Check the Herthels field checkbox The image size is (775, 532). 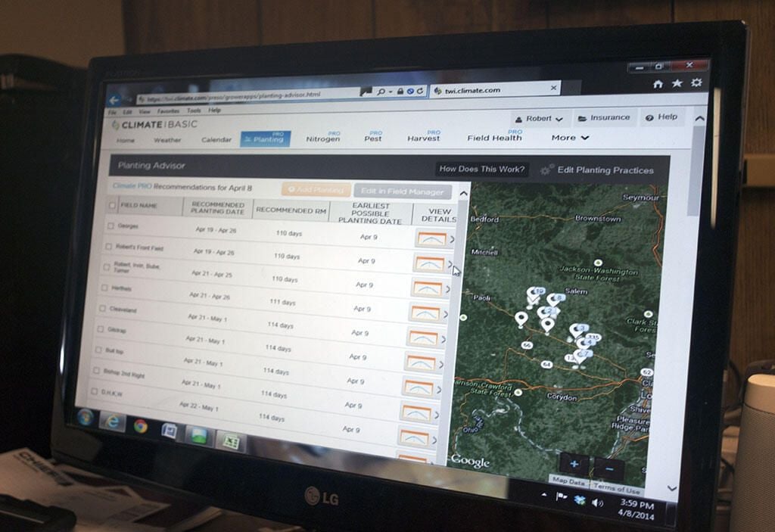coord(104,288)
